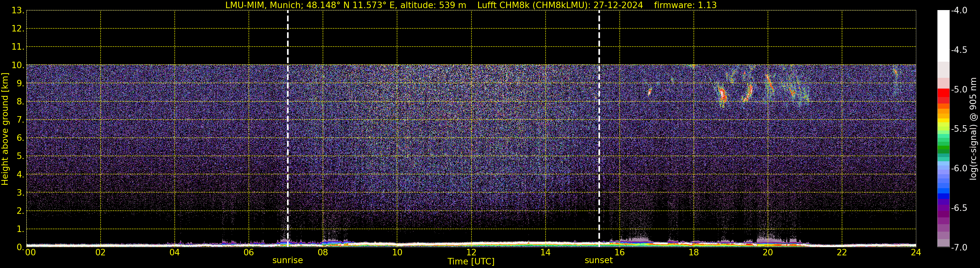Screen dimensions: 980x268
Task: Click height-axis tick label '1.'
Action: coord(20,229)
